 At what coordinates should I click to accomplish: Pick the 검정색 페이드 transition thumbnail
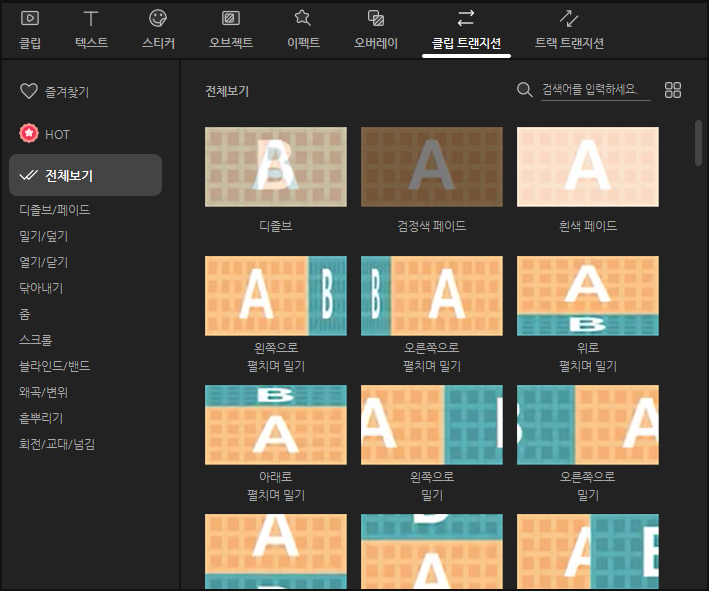coord(431,167)
